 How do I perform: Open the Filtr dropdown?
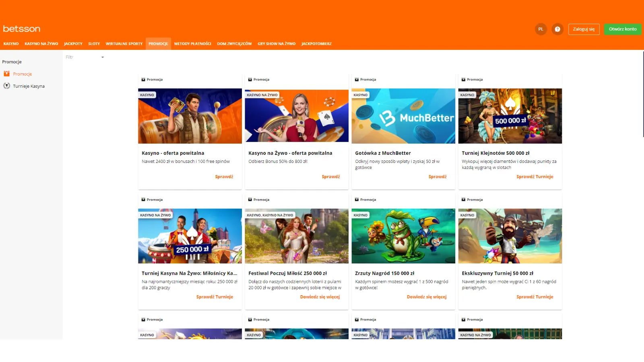85,57
